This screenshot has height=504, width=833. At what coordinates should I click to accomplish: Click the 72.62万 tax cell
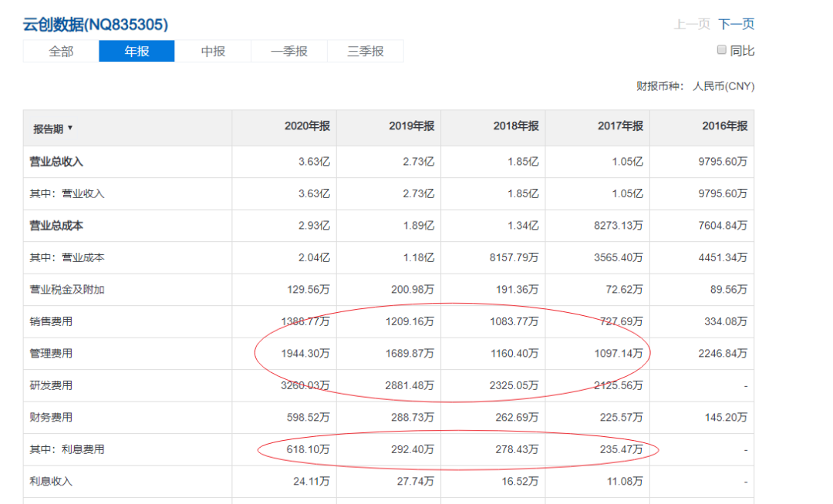pos(624,290)
